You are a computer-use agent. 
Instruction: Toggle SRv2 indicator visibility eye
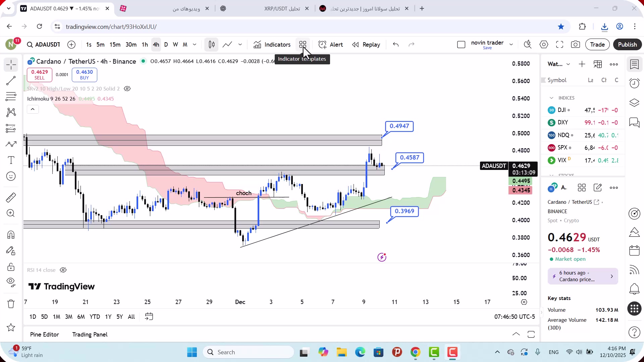pyautogui.click(x=127, y=89)
